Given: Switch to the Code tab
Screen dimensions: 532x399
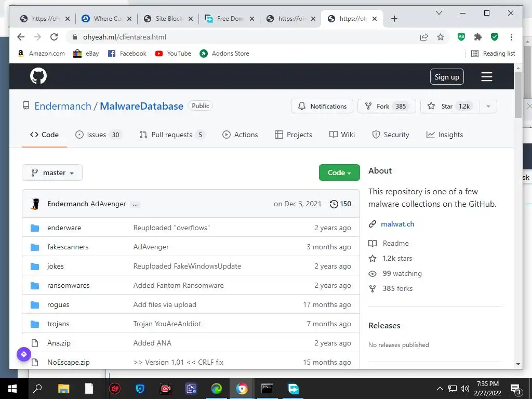Looking at the screenshot, I should [x=45, y=135].
